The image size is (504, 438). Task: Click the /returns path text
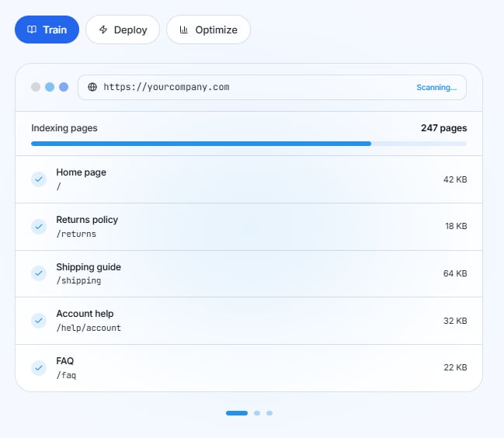76,234
